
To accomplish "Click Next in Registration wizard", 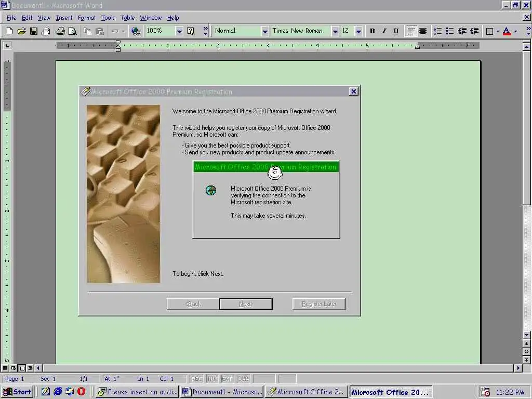I will point(246,304).
